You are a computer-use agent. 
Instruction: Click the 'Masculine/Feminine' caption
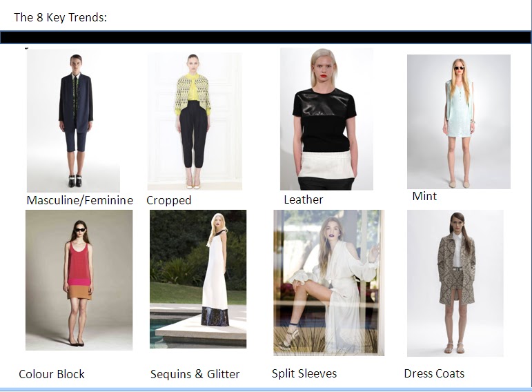tap(80, 200)
